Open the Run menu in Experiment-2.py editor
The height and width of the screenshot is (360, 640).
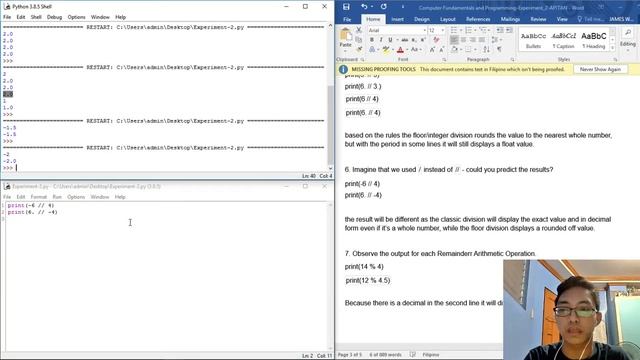57,197
